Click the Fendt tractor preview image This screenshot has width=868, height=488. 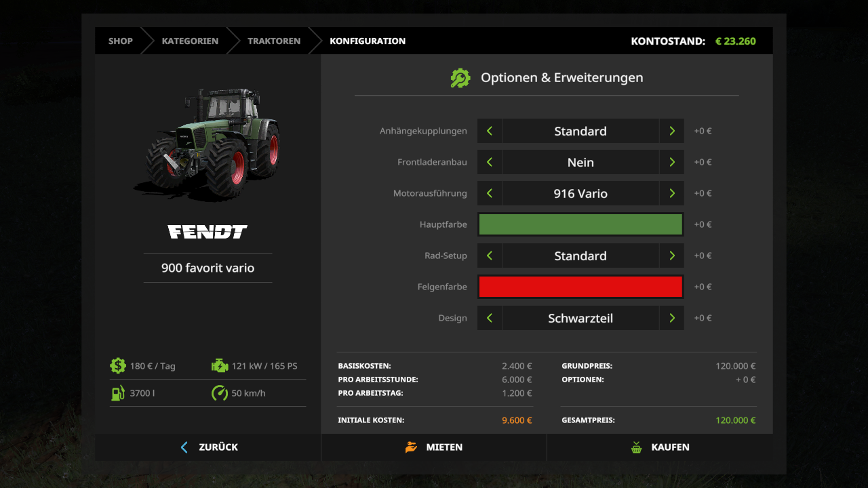(208, 144)
